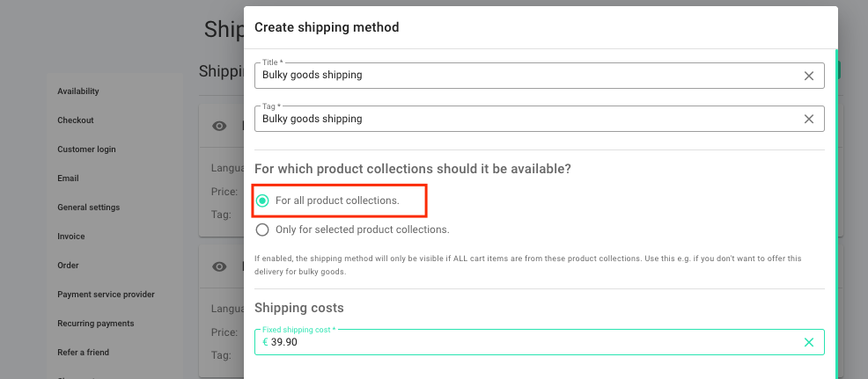Go to Order settings
This screenshot has width=868, height=379.
coord(68,266)
